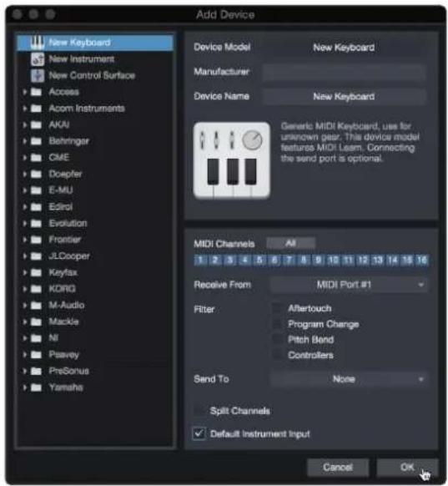Toggle MIDI channel 4
The image size is (448, 486).
tap(244, 260)
